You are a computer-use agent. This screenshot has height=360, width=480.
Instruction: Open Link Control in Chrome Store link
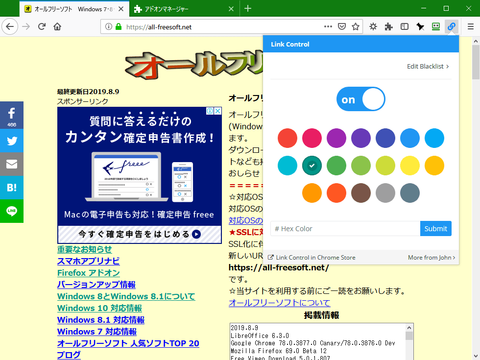pyautogui.click(x=312, y=257)
